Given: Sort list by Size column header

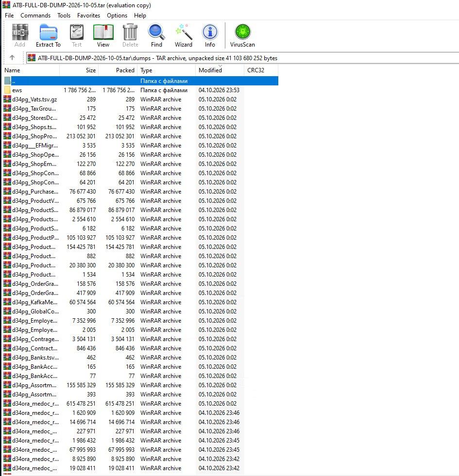Looking at the screenshot, I should pos(79,70).
